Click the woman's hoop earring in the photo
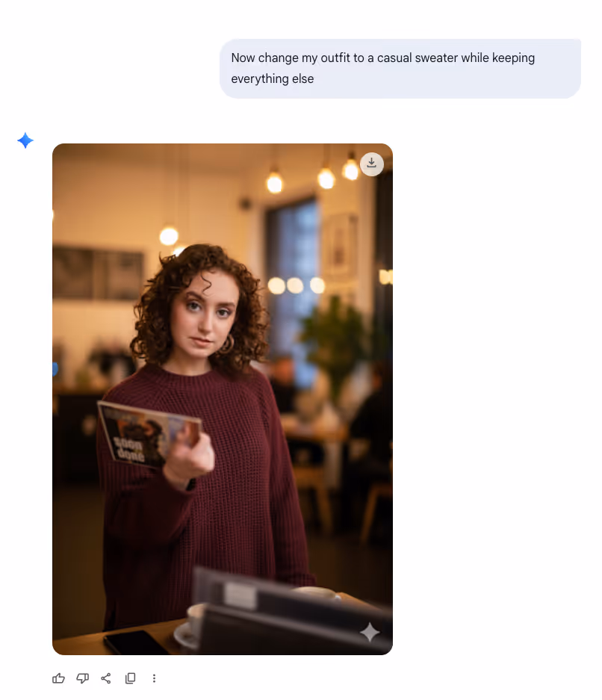This screenshot has width=602, height=700. point(227,344)
